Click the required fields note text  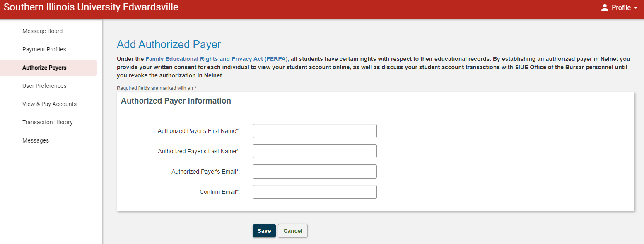pyautogui.click(x=157, y=88)
